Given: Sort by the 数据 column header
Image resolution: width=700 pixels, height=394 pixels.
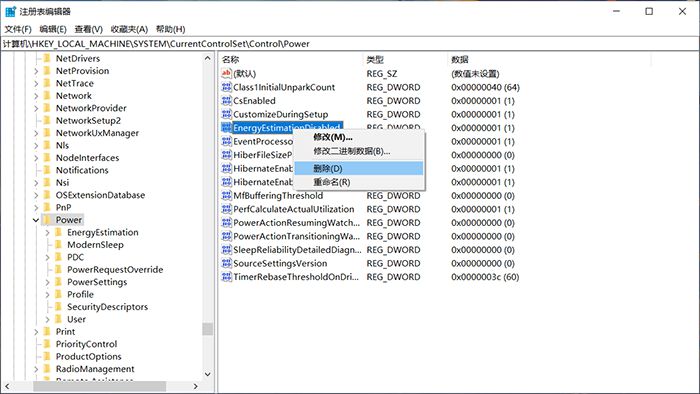Looking at the screenshot, I should tap(549, 59).
